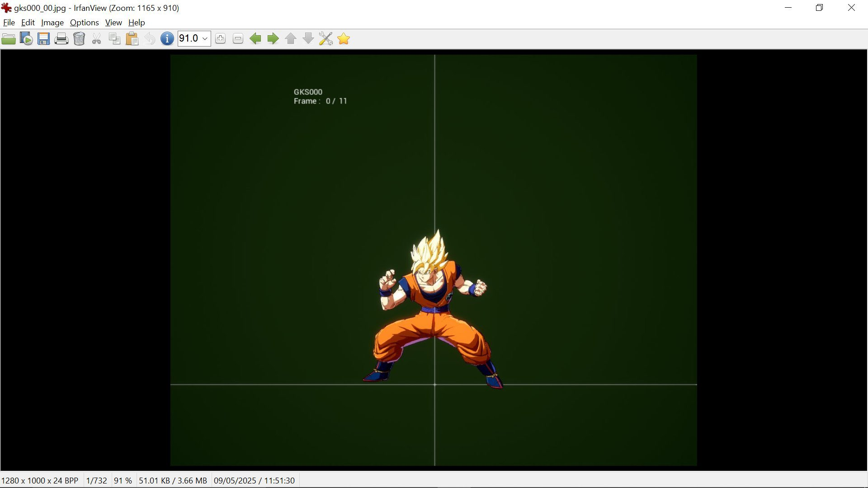The width and height of the screenshot is (868, 488).
Task: Open the Image menu
Action: click(x=52, y=23)
